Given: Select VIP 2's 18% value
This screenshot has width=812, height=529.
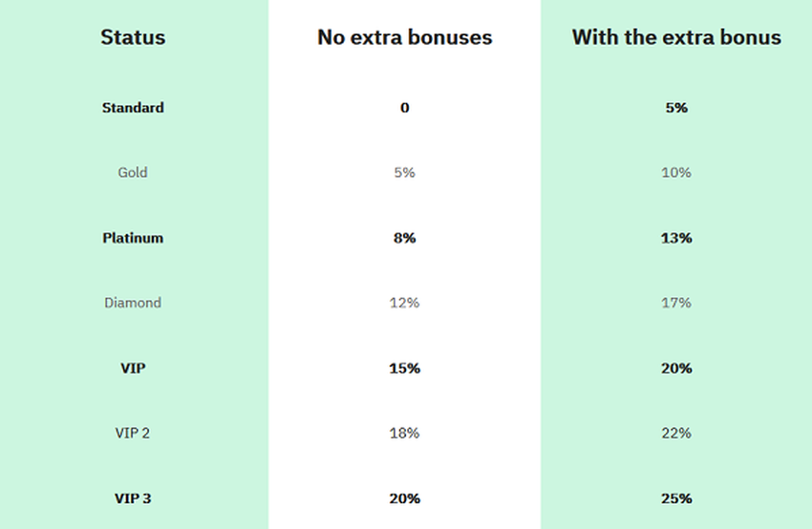Looking at the screenshot, I should coord(404,434).
